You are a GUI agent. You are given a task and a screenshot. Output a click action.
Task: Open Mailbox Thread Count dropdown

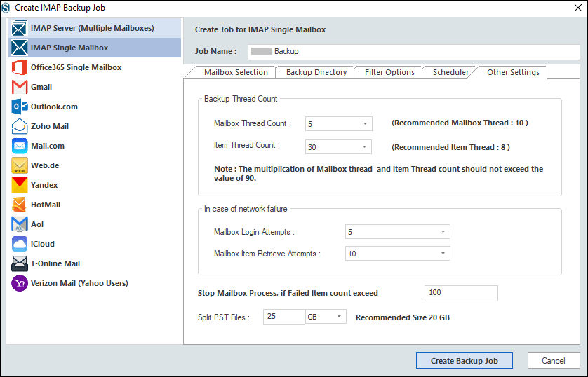coord(339,124)
